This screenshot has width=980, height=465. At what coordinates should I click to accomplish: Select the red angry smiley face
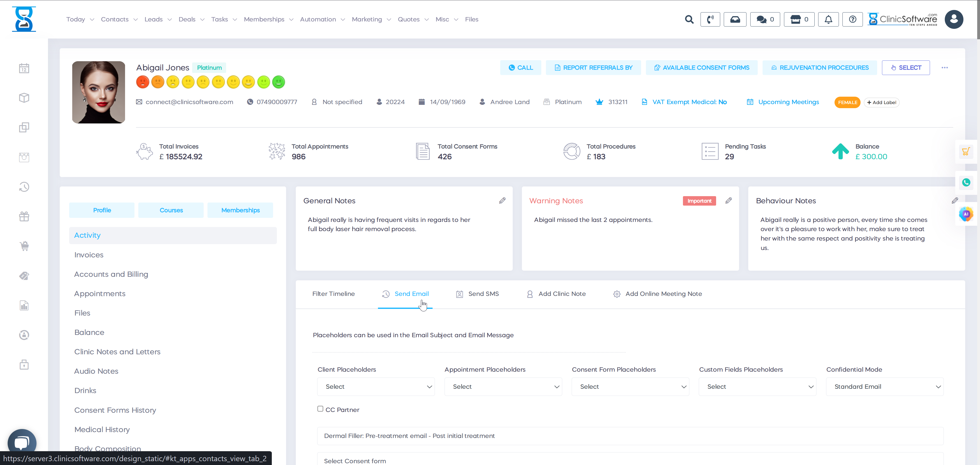tap(143, 82)
